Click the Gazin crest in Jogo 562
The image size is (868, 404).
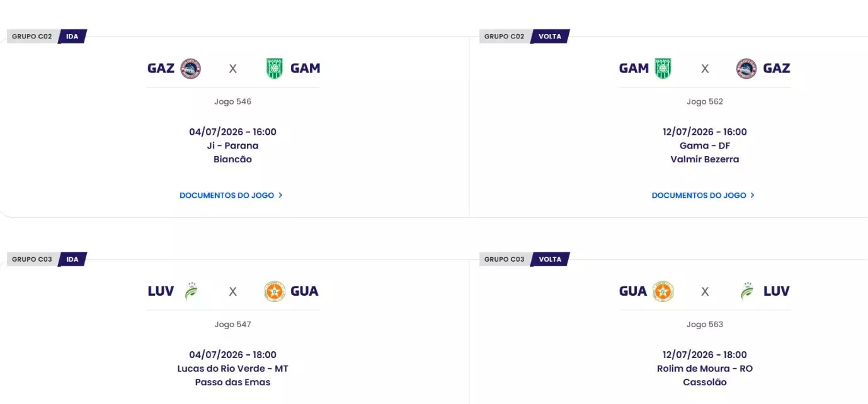tap(746, 69)
